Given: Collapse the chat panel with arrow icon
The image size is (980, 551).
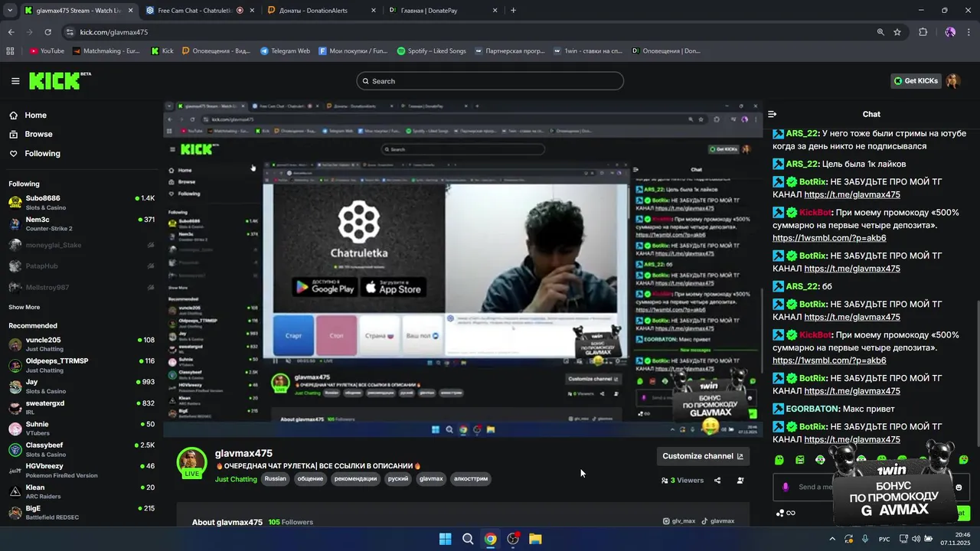Looking at the screenshot, I should click(773, 114).
